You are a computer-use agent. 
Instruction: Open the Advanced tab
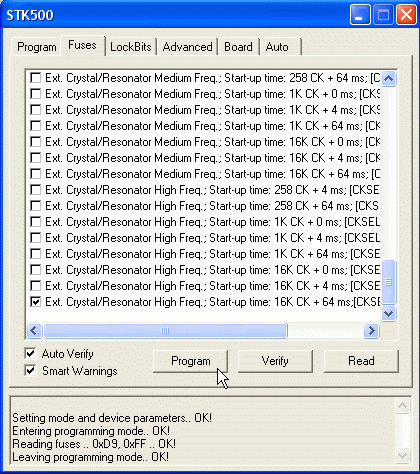pos(187,47)
